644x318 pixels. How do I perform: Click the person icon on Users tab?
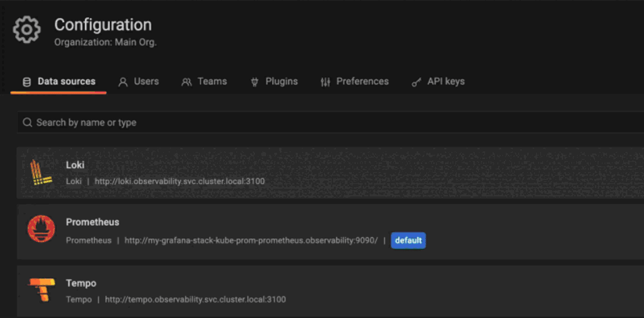(x=123, y=82)
